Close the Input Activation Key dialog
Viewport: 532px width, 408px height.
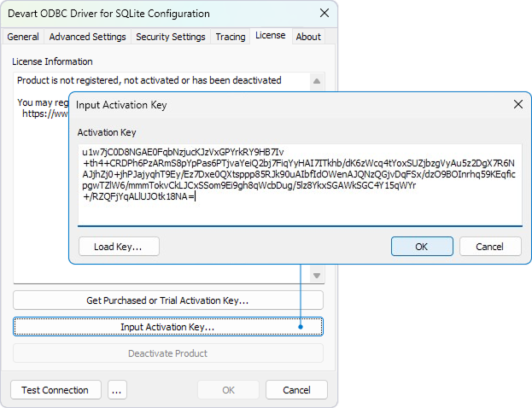click(518, 104)
